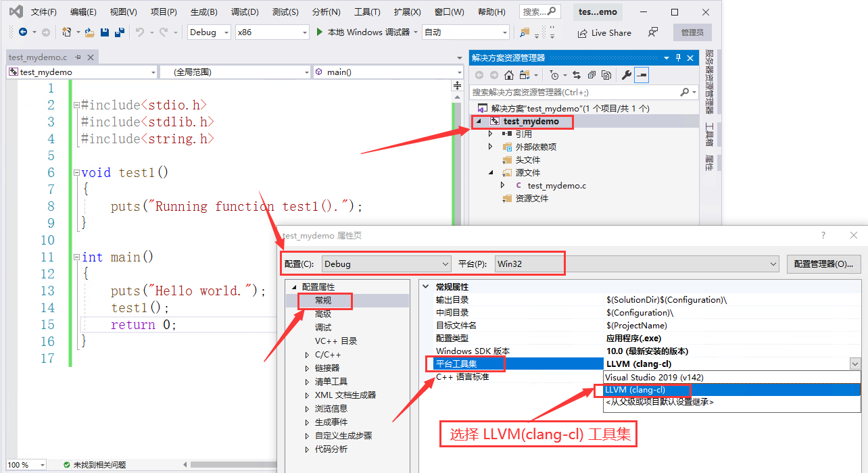Open the x86 solution platform dropdown
Screen dimensions: 868x473
pos(272,32)
